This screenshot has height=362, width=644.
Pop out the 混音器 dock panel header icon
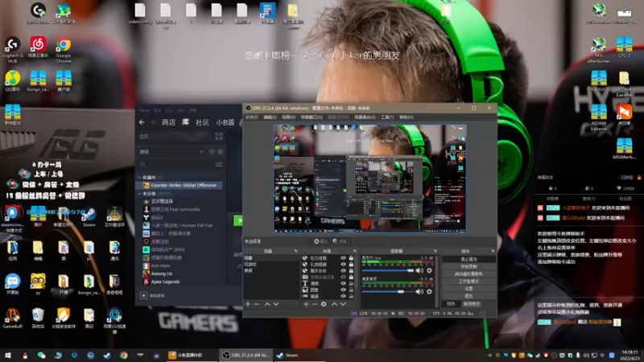coord(436,251)
